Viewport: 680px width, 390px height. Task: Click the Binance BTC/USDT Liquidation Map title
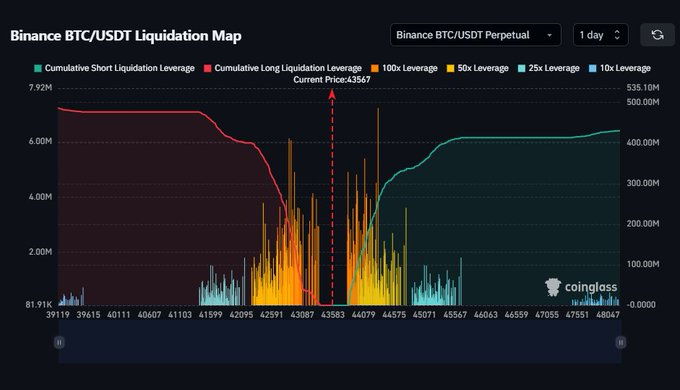coord(126,36)
